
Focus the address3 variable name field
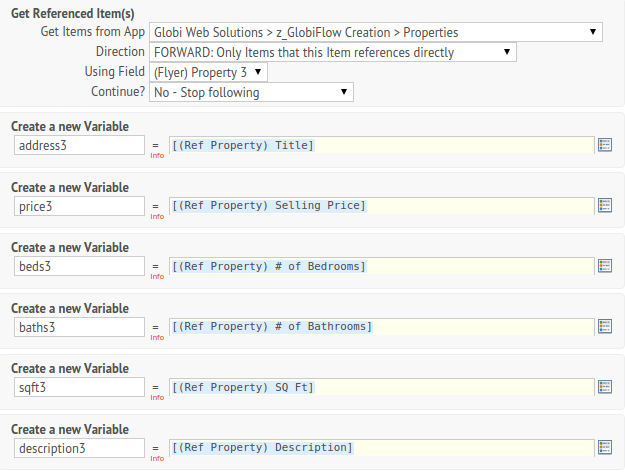(x=79, y=145)
